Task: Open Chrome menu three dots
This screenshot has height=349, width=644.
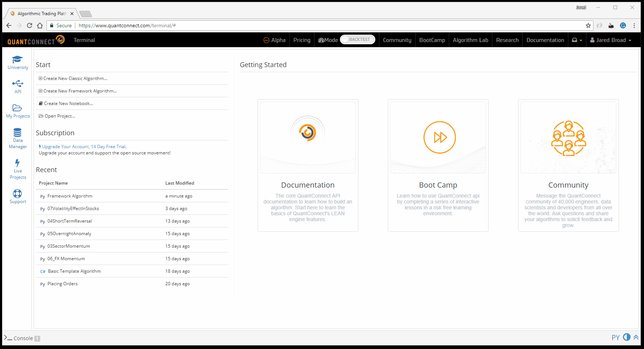Action: pos(634,25)
